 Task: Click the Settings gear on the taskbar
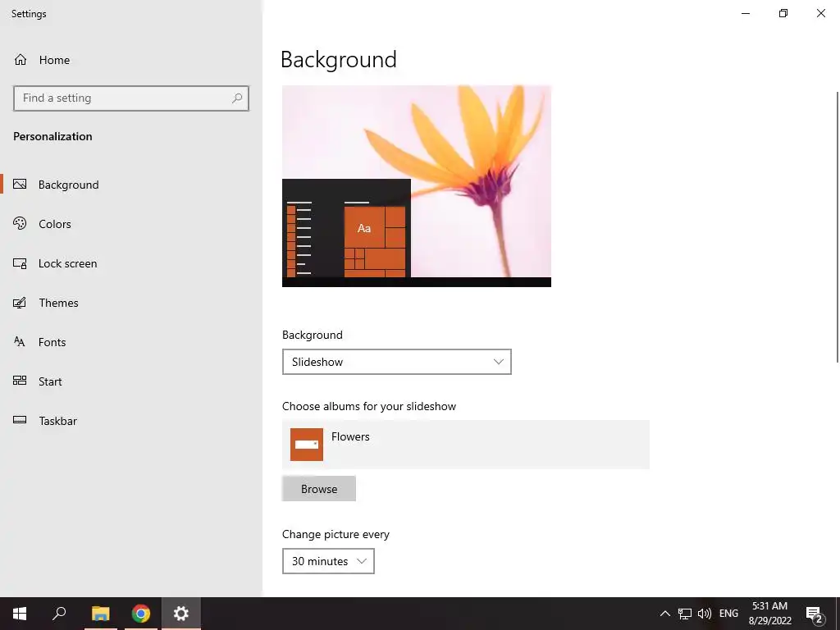tap(181, 614)
